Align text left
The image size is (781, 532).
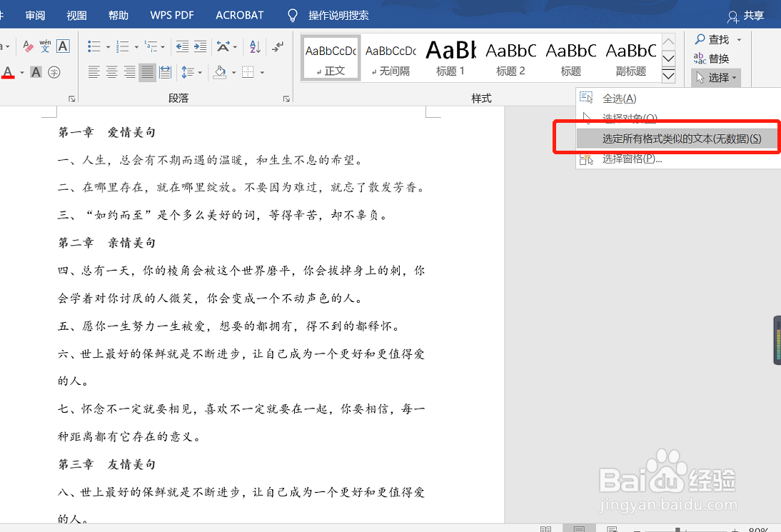(x=94, y=72)
